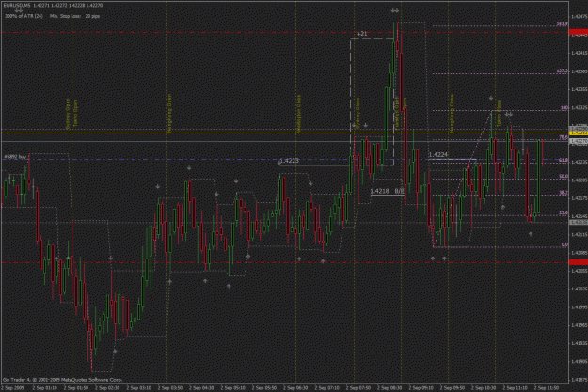The height and width of the screenshot is (392, 588).
Task: Select the 1.42115 price axis label
Action: 580,235
